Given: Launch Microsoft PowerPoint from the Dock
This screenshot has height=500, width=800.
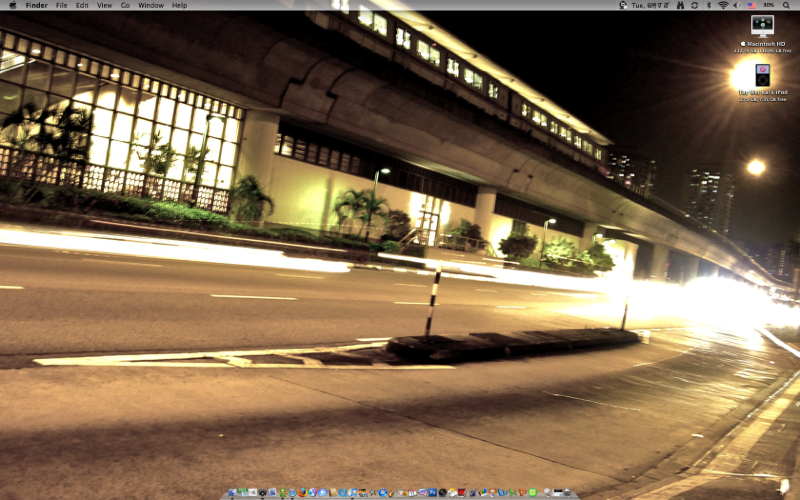Looking at the screenshot, I should pyautogui.click(x=523, y=493).
